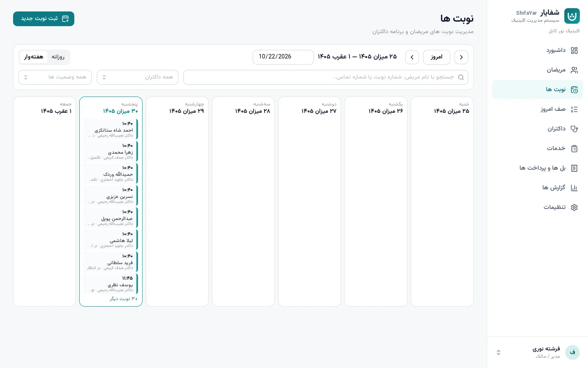This screenshot has width=588, height=368.
Task: Expand the همه وضعیت ها status dropdown
Action: pyautogui.click(x=55, y=77)
